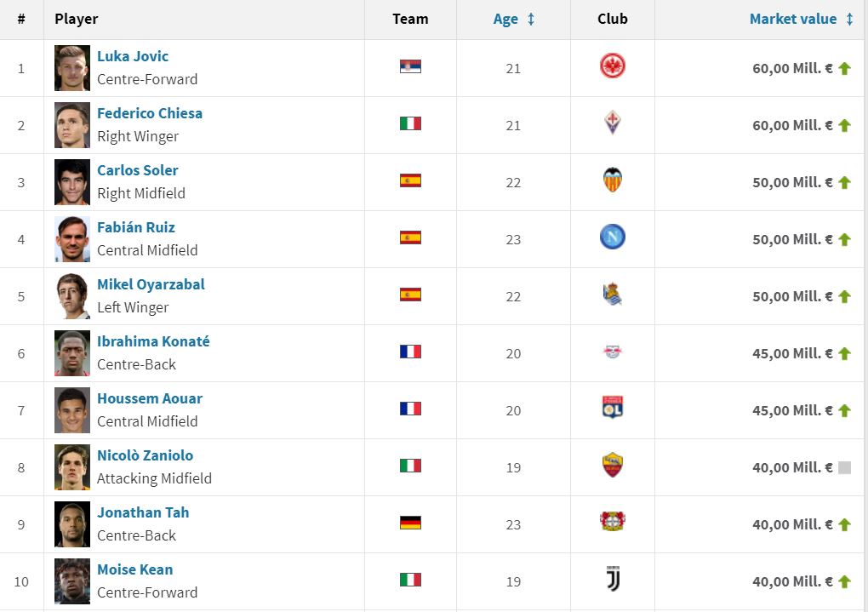Screen dimensions: 868x612
Task: Sort by Market value column header
Action: [x=792, y=19]
